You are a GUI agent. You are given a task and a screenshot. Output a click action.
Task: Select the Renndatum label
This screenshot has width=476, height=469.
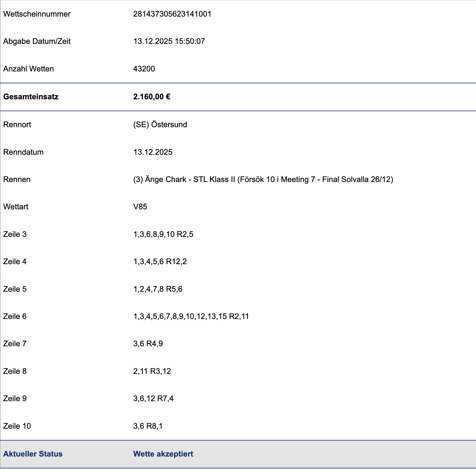(23, 152)
